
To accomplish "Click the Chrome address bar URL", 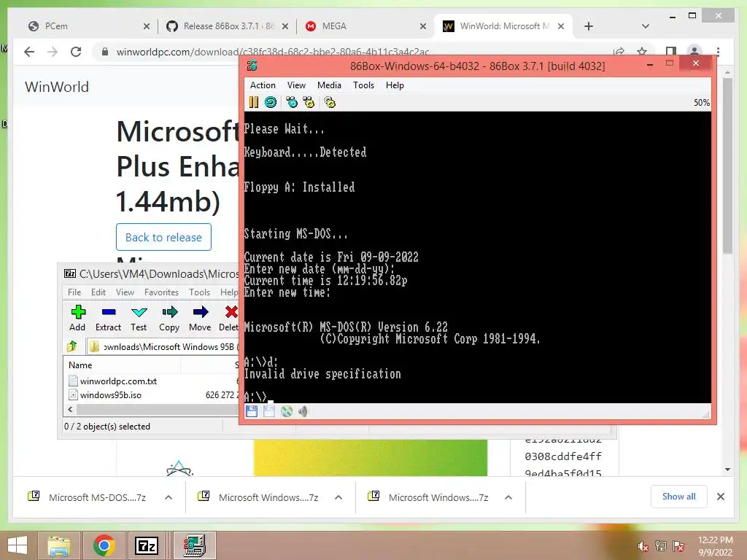I will click(273, 52).
